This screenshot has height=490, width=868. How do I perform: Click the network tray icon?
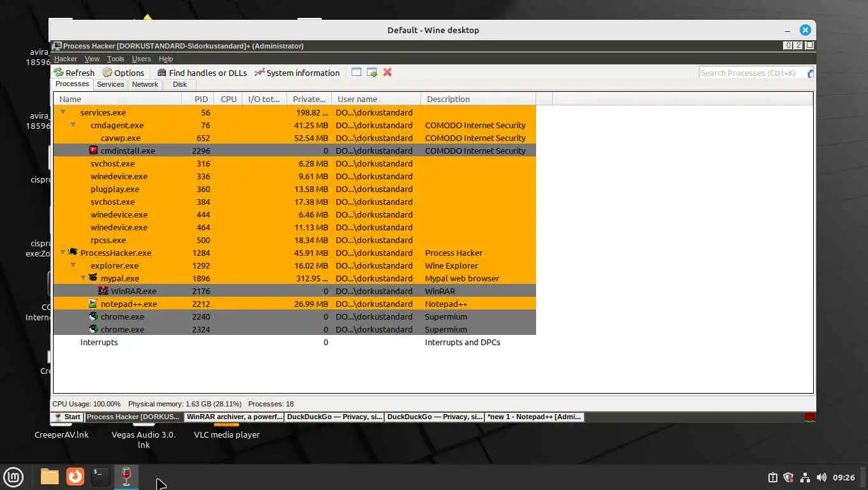805,477
